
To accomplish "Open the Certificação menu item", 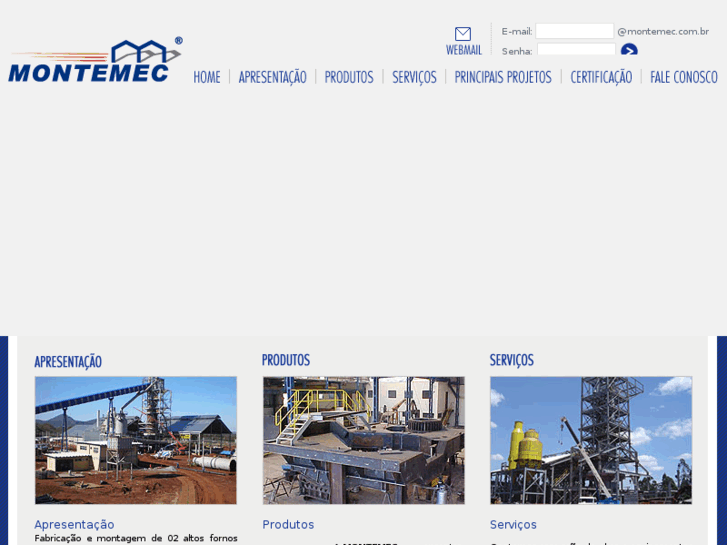I will [x=601, y=77].
